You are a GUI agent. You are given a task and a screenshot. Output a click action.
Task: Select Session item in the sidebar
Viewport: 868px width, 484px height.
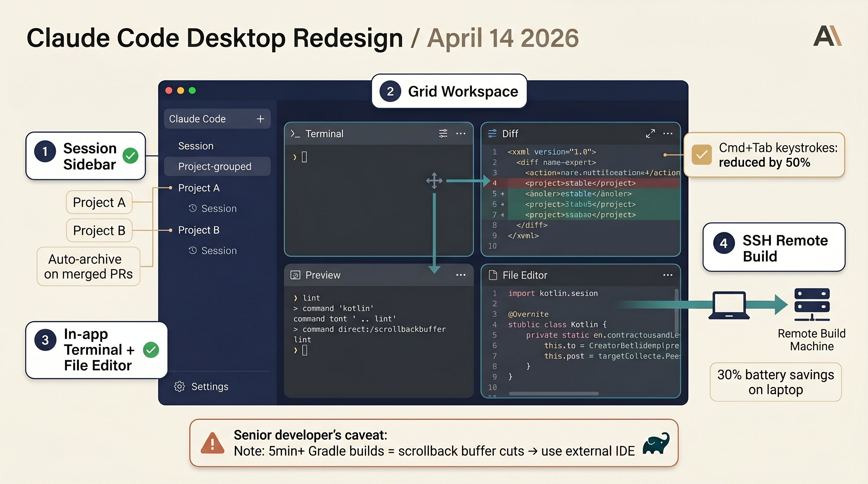pos(196,146)
